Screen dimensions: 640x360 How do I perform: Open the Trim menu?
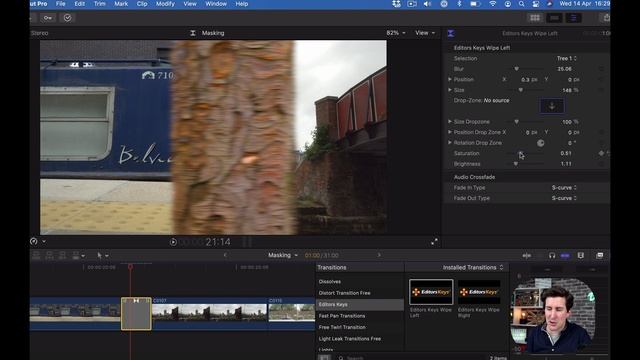coord(100,4)
